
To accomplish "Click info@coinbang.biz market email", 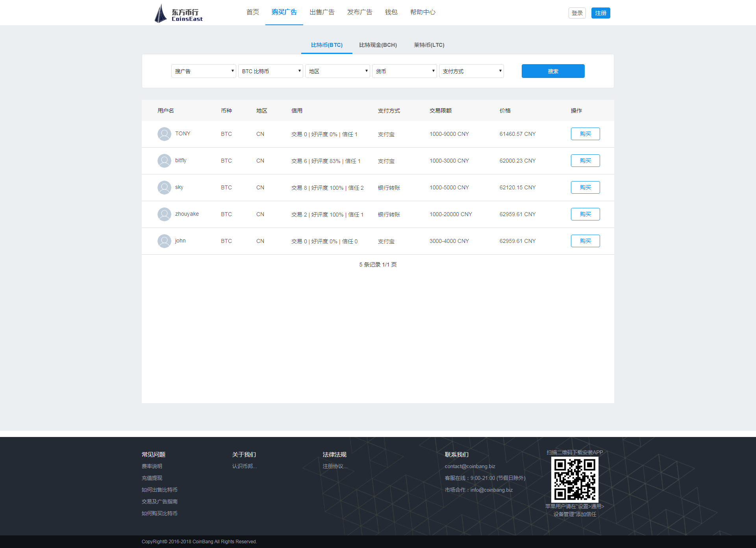I will click(491, 490).
